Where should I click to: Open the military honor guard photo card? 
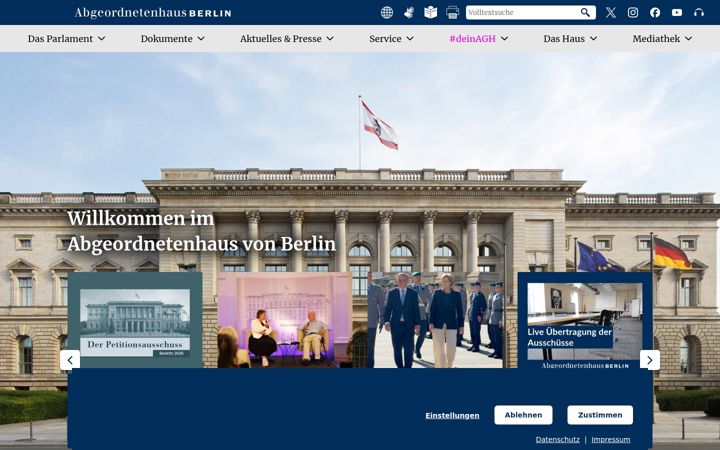[435, 320]
